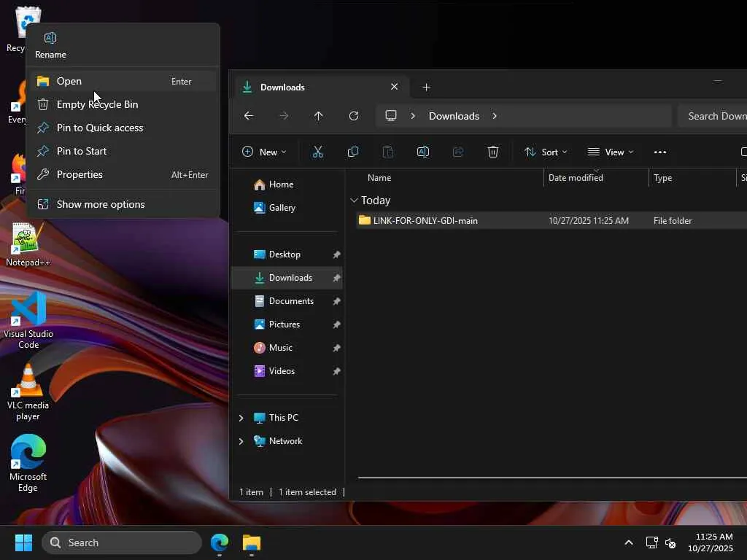Click the Copy icon in Explorer toolbar
This screenshot has width=747, height=560.
click(x=353, y=152)
